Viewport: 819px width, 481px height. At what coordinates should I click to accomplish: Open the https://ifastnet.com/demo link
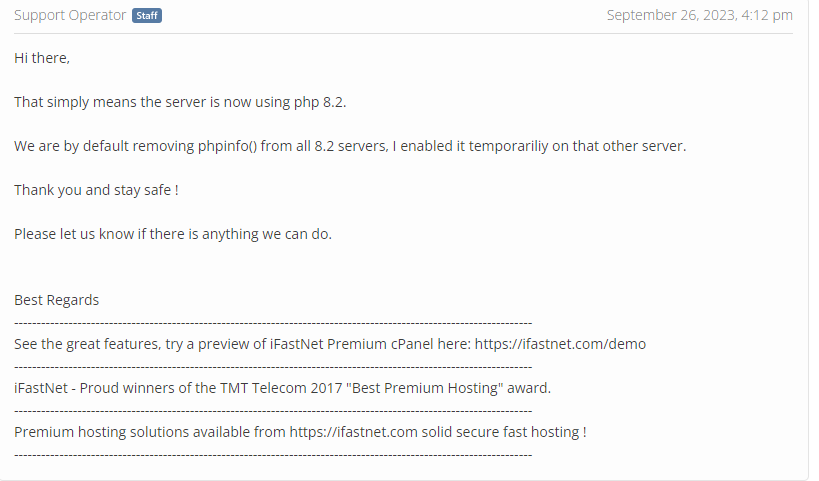pyautogui.click(x=560, y=344)
